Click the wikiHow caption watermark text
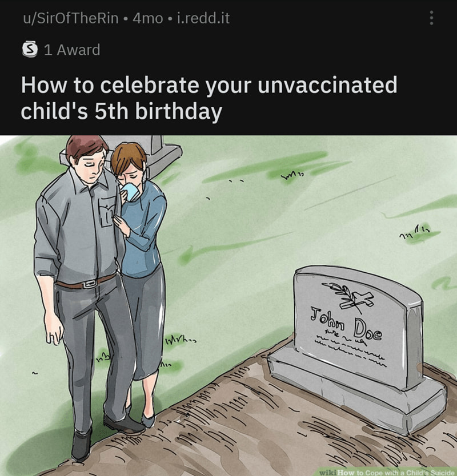Viewport: 457px width, 476px height. (x=395, y=473)
